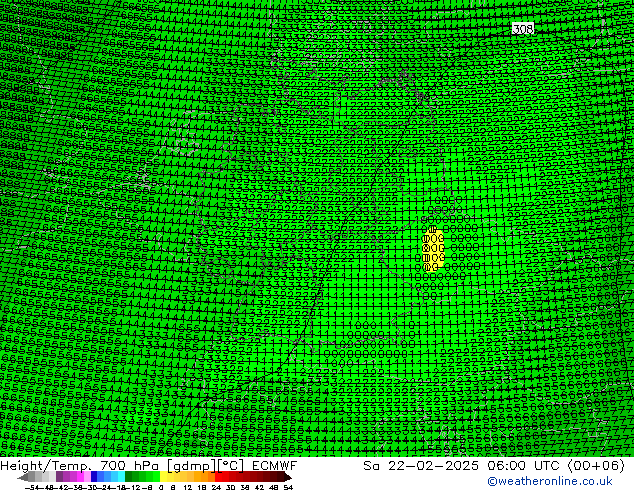Click the '(00+06)' forecast offset text
The image size is (634, 490).
[596, 465]
